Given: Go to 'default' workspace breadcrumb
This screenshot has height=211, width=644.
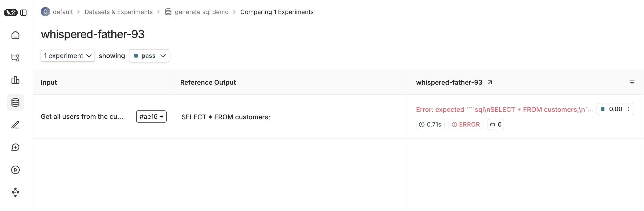Looking at the screenshot, I should tap(63, 12).
